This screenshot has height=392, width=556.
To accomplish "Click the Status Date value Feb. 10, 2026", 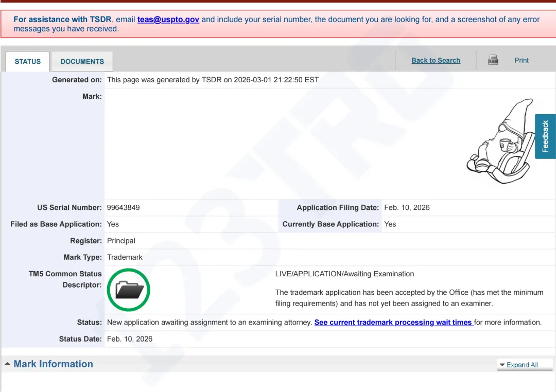I will 130,339.
